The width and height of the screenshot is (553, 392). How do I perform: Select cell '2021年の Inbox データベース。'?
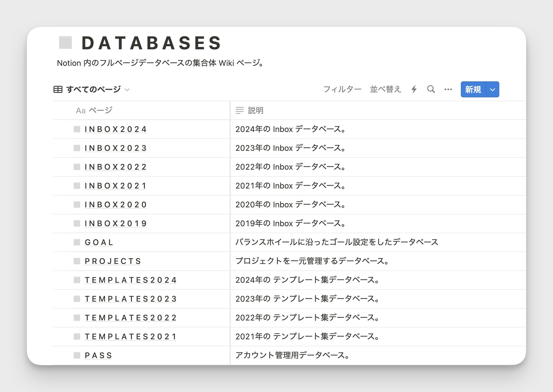pyautogui.click(x=378, y=186)
